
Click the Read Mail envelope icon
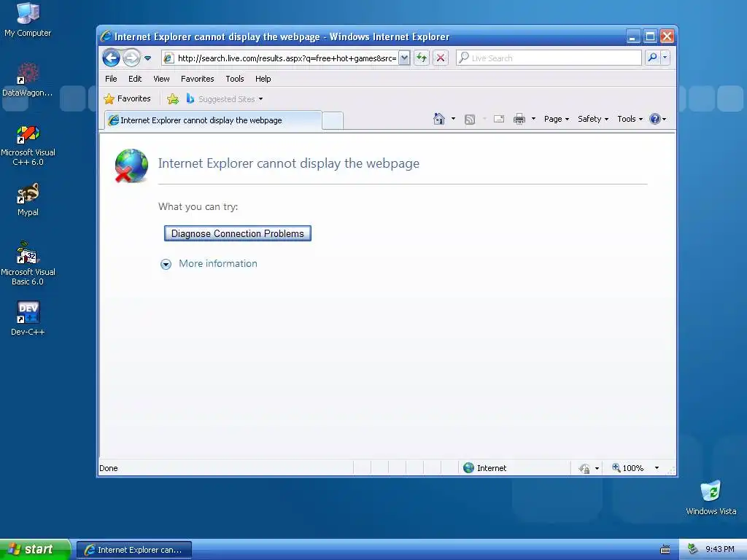pyautogui.click(x=499, y=119)
